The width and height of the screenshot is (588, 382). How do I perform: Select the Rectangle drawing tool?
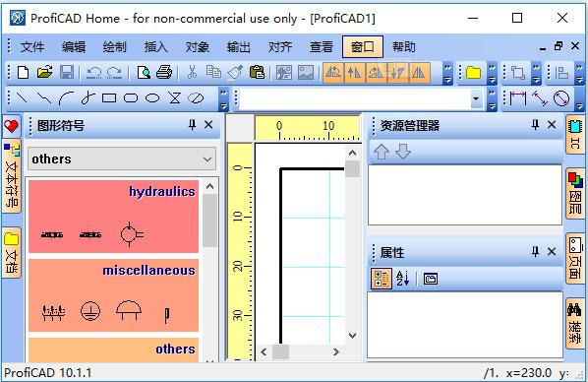[109, 98]
